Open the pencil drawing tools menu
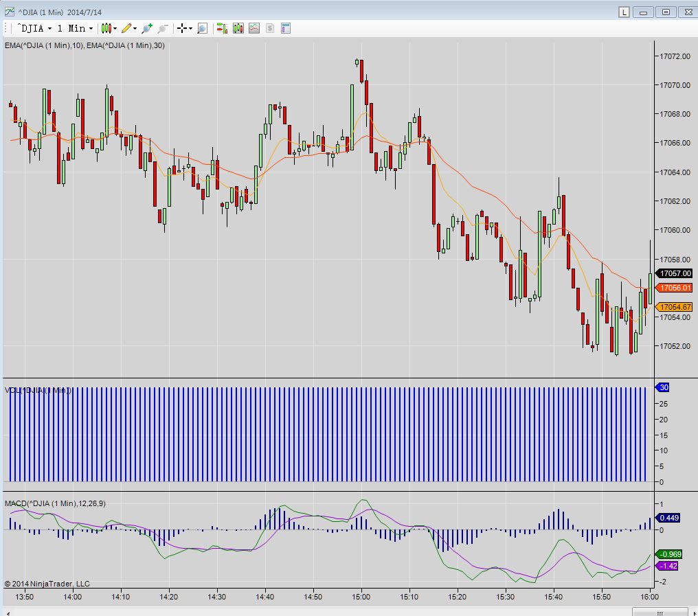 [129, 28]
